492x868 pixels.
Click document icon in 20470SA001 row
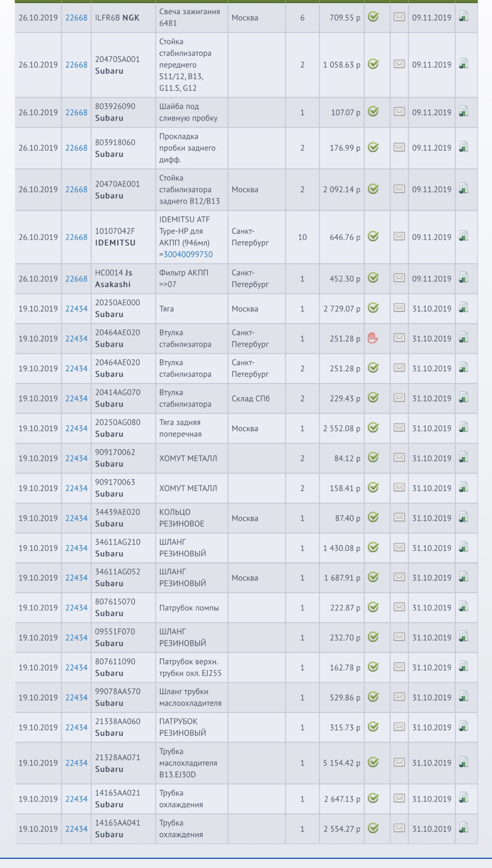click(x=463, y=64)
